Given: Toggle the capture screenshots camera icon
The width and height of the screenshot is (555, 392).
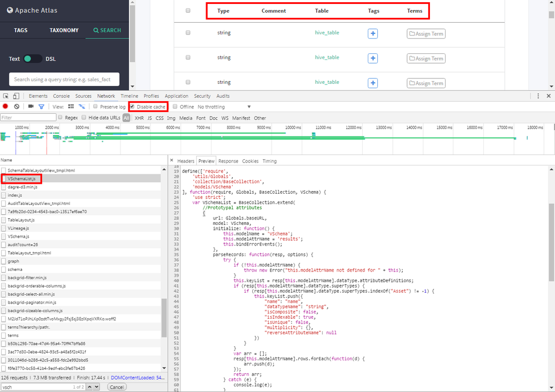Looking at the screenshot, I should click(x=31, y=107).
